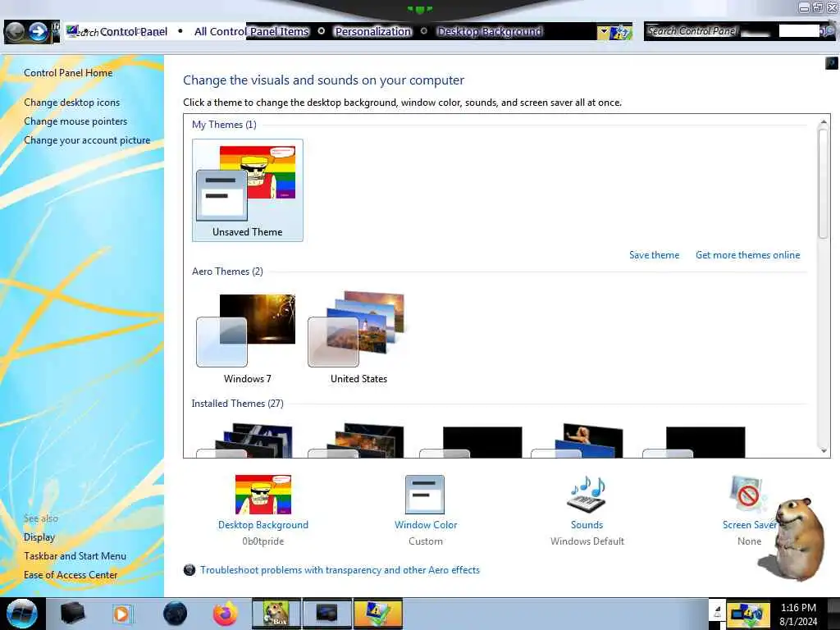Click the 0b0tpride background name
840x630 pixels.
point(263,541)
